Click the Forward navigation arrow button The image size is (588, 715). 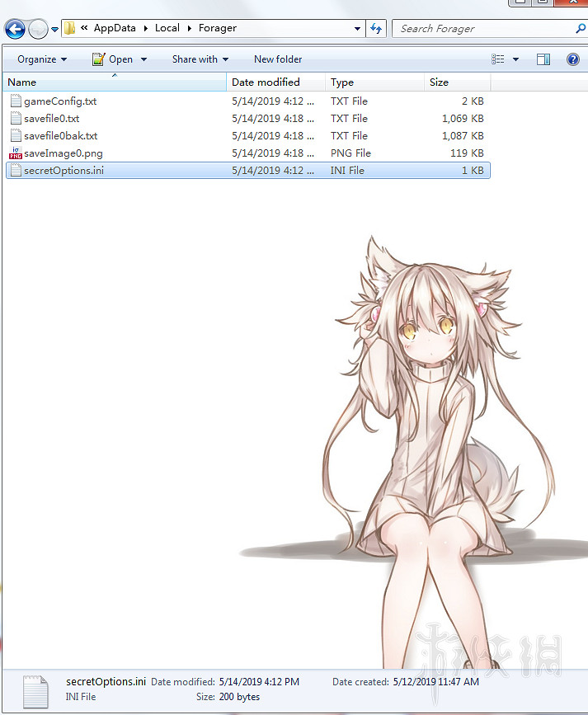click(x=38, y=30)
